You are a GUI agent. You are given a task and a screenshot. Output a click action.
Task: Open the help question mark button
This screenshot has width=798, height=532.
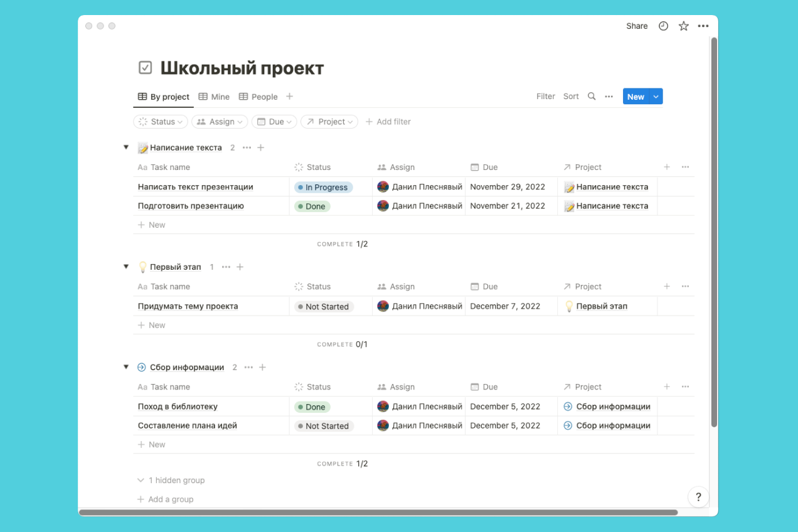[698, 497]
